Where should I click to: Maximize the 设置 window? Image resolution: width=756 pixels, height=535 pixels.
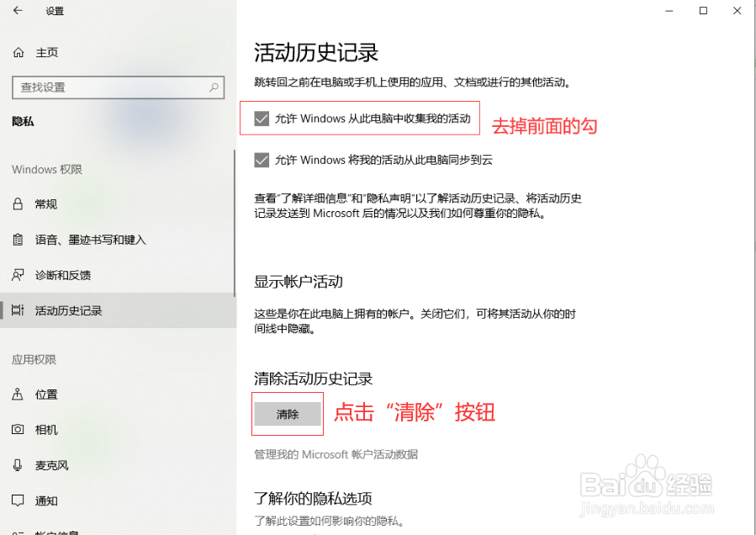703,11
